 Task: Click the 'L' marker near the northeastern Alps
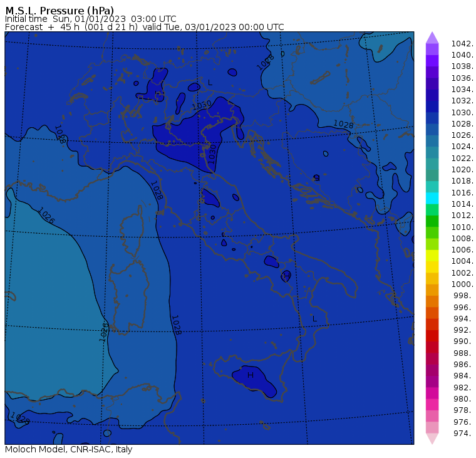point(210,83)
